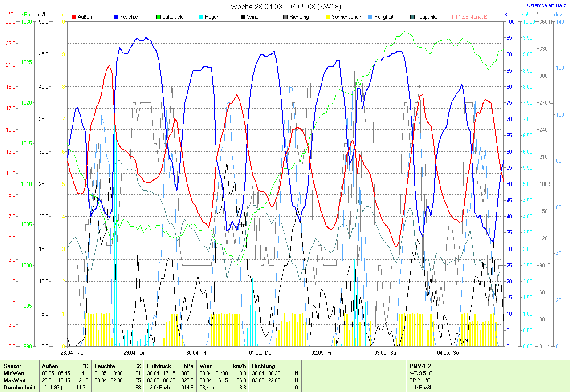Select the 28.04. Mo date marker

click(x=72, y=352)
